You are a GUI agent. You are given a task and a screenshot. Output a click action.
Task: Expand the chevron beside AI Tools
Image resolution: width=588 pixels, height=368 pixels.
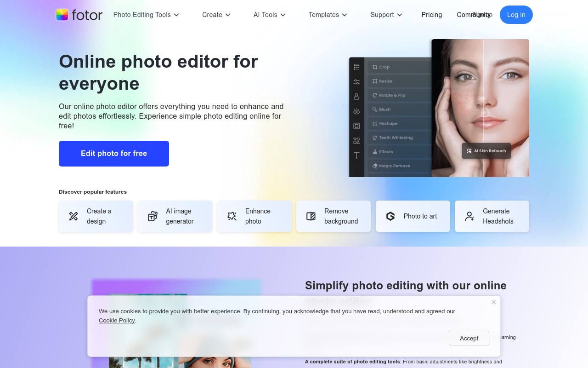point(283,15)
